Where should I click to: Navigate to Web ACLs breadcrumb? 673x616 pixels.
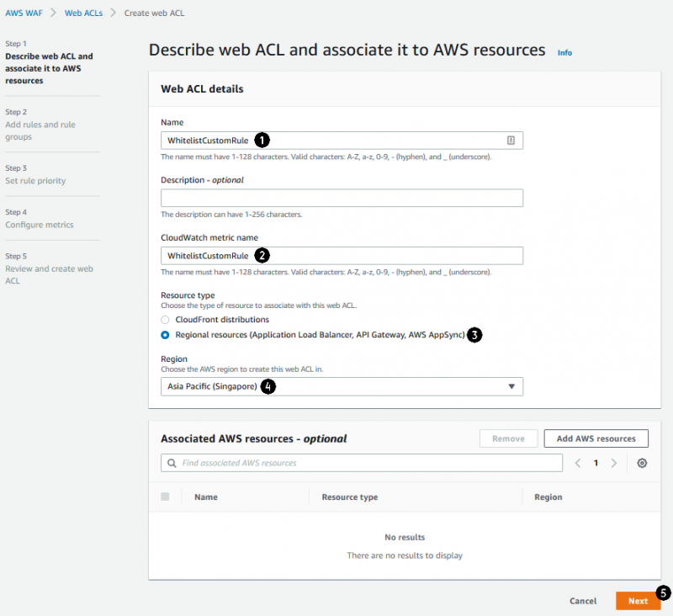[84, 13]
